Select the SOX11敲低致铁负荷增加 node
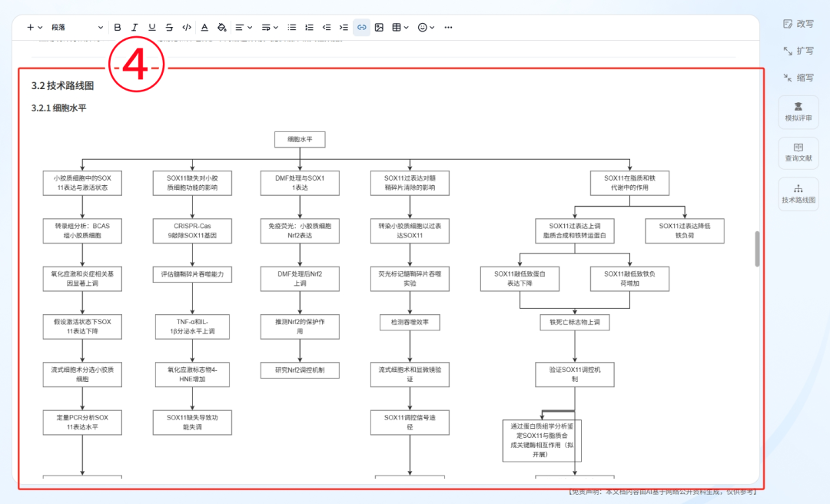 (629, 279)
